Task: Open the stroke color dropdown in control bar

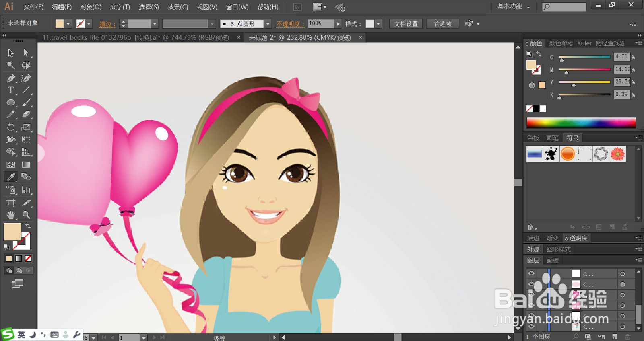Action: coord(89,24)
